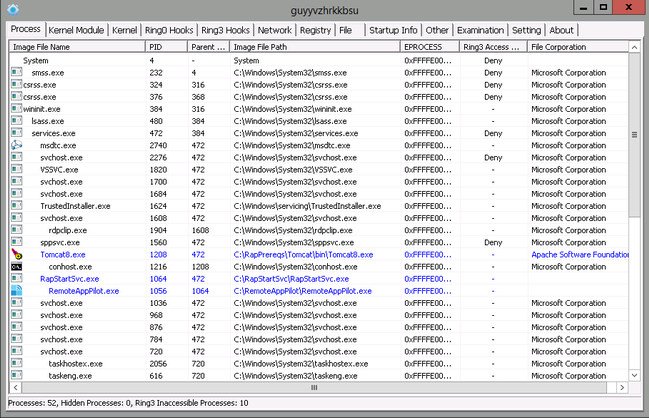Click the Tomcat8.exe process icon
This screenshot has width=649, height=418.
point(16,255)
